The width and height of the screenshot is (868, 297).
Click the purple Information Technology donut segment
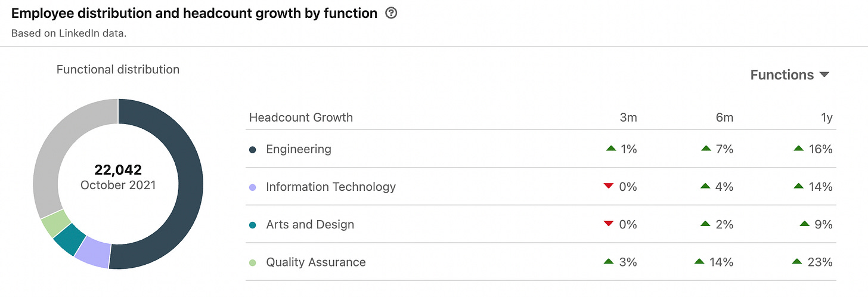point(94,254)
